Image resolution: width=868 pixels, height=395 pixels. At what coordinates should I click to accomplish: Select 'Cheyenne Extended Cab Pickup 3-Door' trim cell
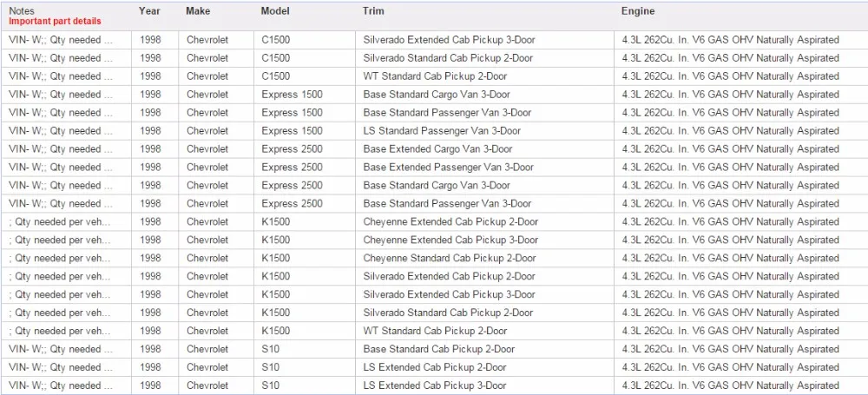coord(450,240)
